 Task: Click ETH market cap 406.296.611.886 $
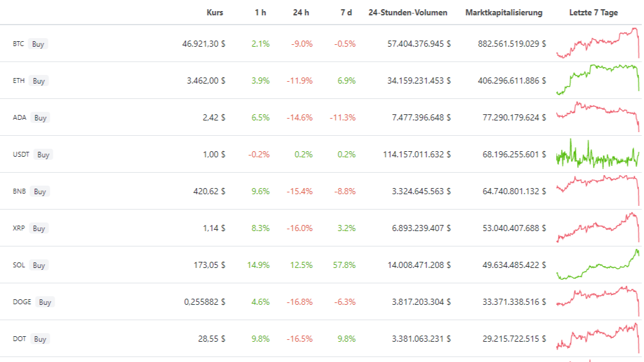(512, 81)
